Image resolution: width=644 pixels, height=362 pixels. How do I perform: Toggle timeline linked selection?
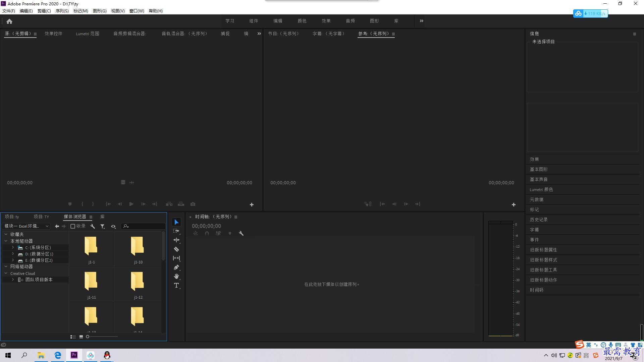tap(218, 233)
